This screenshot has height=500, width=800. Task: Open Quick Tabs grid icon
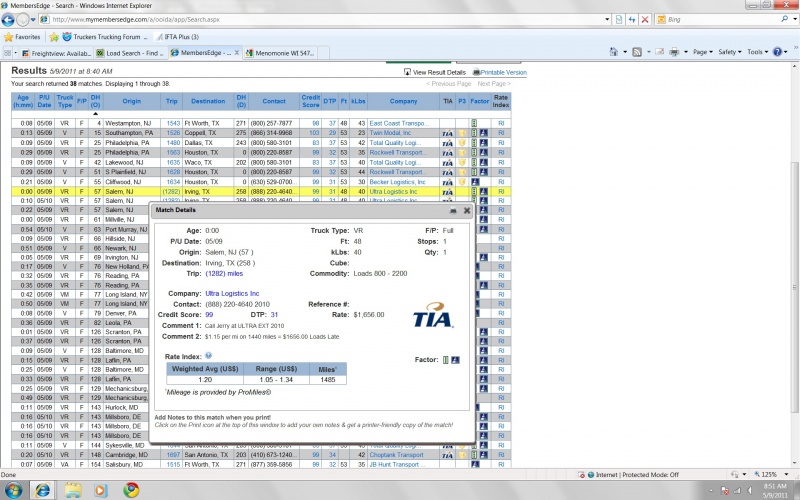pos(7,53)
